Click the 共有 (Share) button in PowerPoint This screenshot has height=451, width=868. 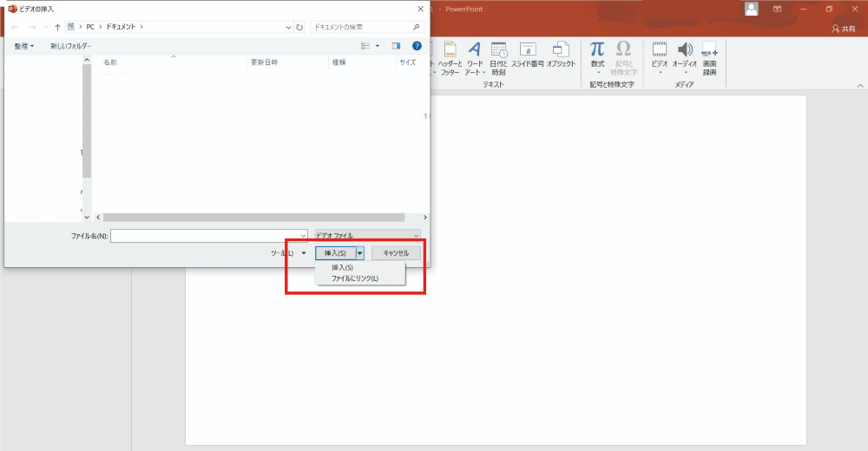click(x=842, y=29)
